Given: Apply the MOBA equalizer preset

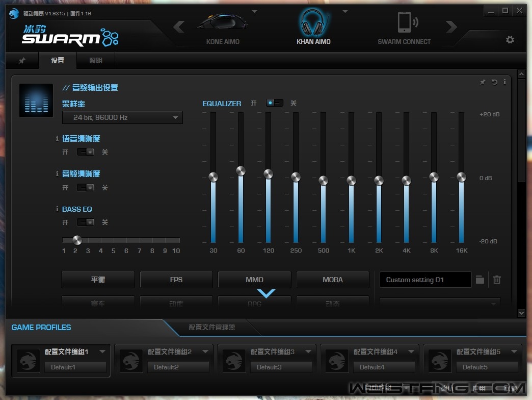Looking at the screenshot, I should point(332,280).
